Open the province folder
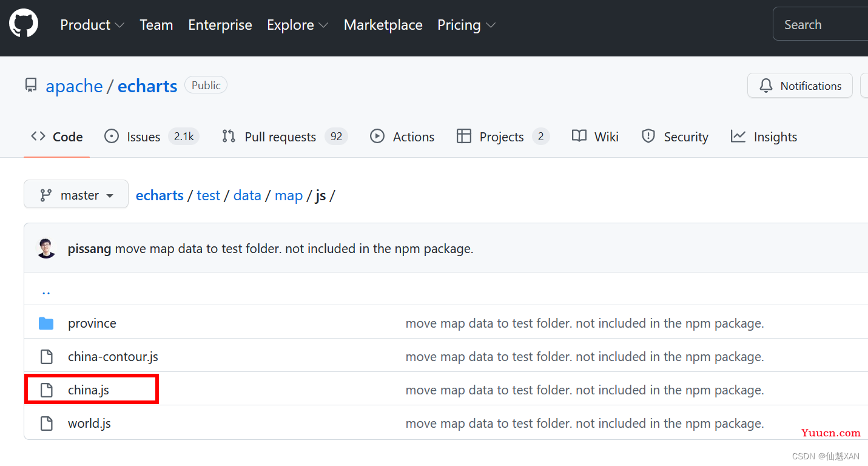The width and height of the screenshot is (868, 466). click(92, 323)
